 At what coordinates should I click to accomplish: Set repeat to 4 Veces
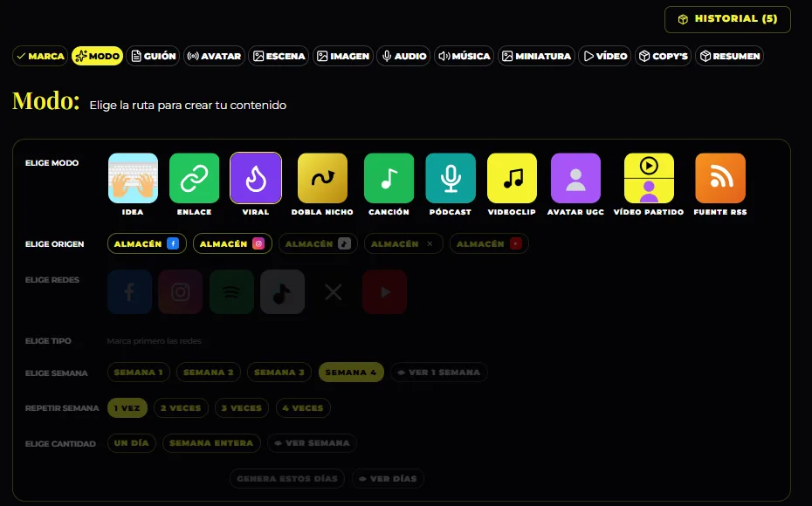tap(303, 407)
